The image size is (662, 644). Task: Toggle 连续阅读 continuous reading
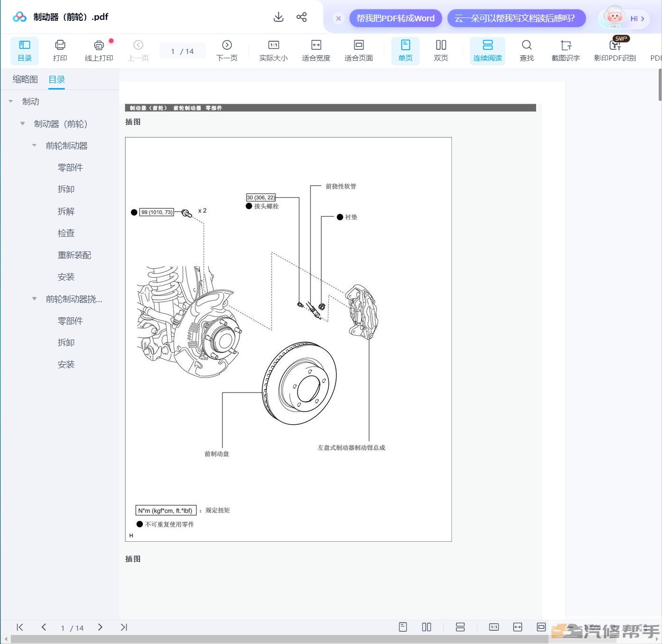pos(487,51)
